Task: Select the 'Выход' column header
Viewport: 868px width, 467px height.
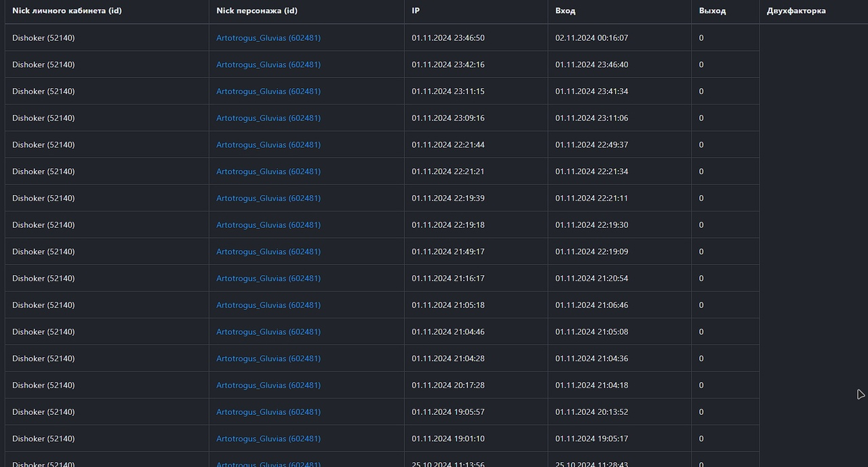Action: [x=712, y=11]
